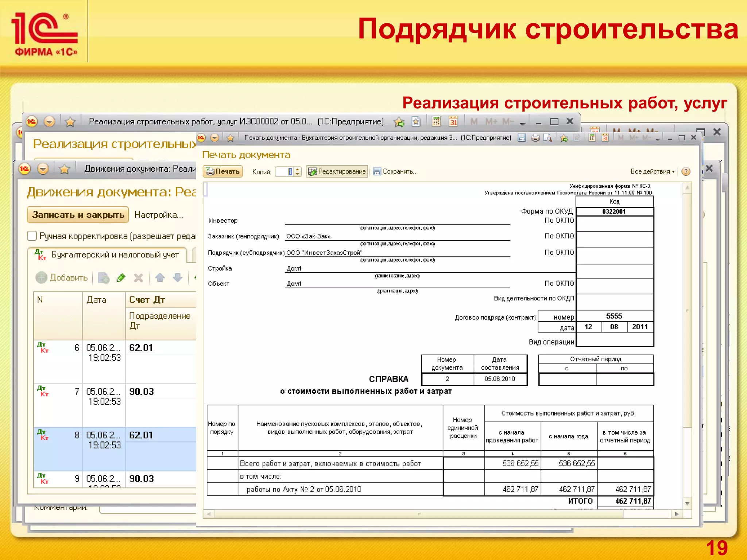Add Реализация document to favorites via green-arrow star
This screenshot has height=560, width=747.
[399, 121]
